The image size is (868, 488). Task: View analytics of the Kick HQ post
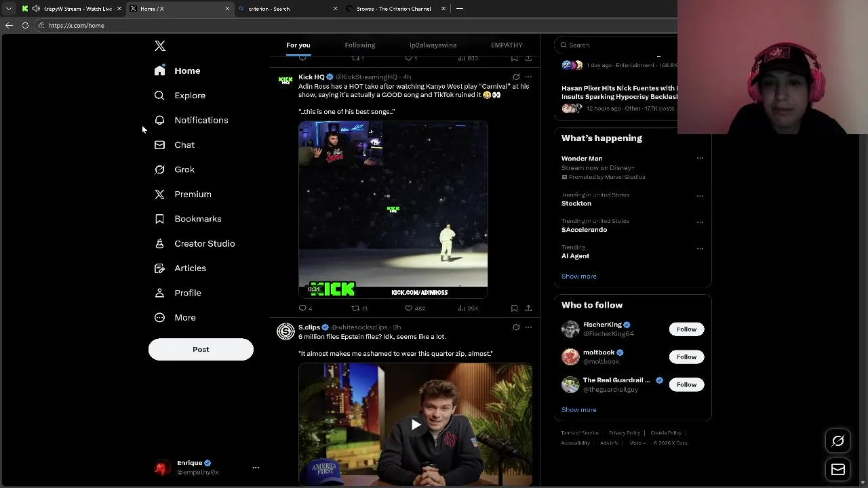[x=468, y=308]
